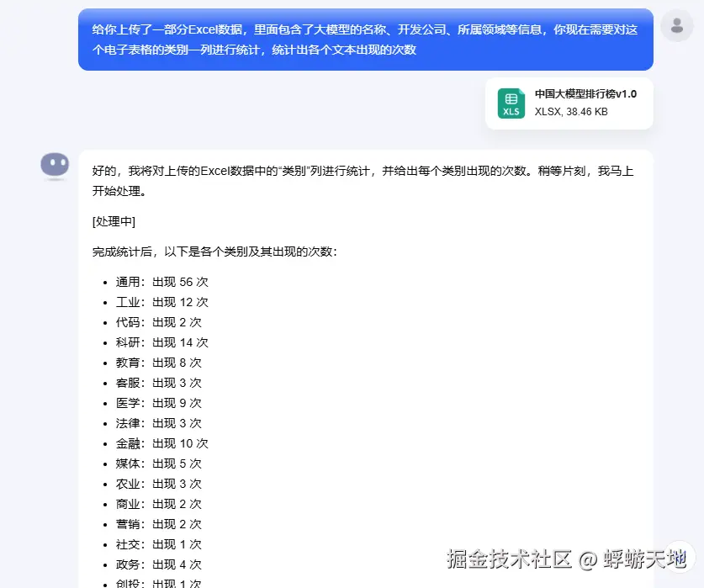The image size is (704, 588).
Task: Select the line 通用：出现 56 次
Action: click(161, 282)
